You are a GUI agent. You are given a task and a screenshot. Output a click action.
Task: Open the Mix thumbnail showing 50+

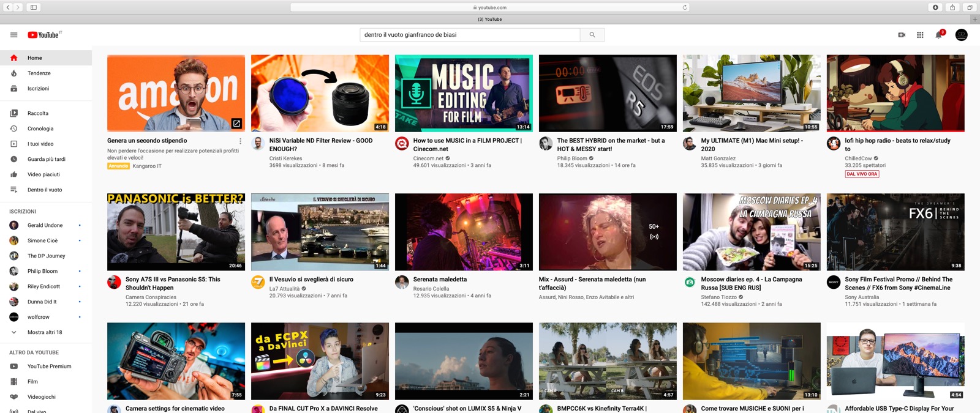pyautogui.click(x=608, y=232)
